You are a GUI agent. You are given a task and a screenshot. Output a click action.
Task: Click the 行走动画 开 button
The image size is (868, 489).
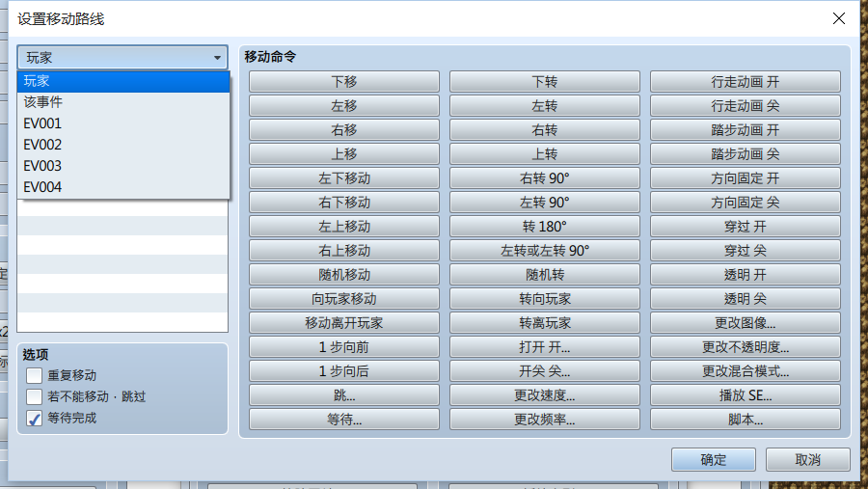click(746, 81)
